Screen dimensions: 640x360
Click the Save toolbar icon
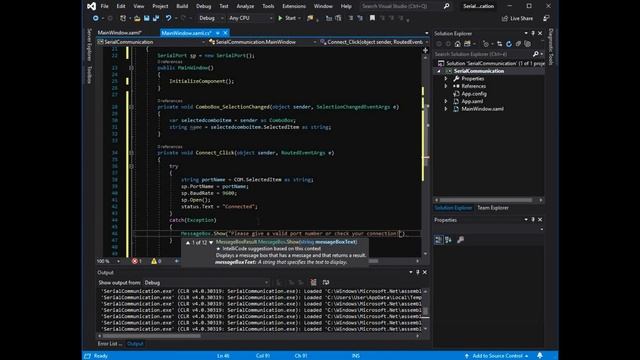(x=147, y=18)
